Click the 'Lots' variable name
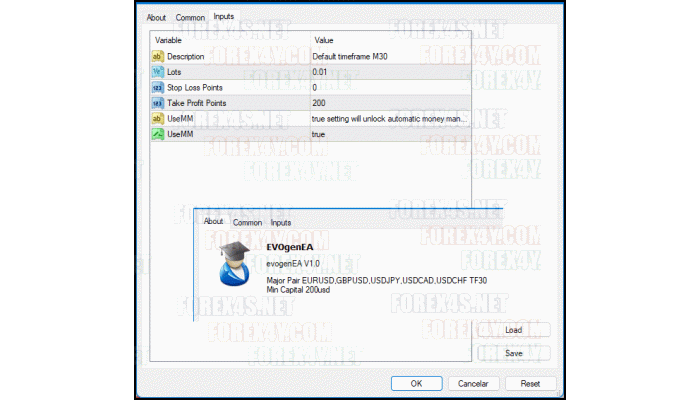The height and width of the screenshot is (400, 700). coord(174,72)
